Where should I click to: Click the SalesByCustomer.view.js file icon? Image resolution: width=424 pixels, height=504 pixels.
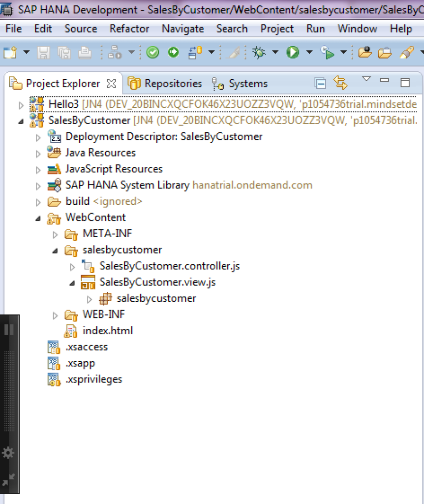88,282
